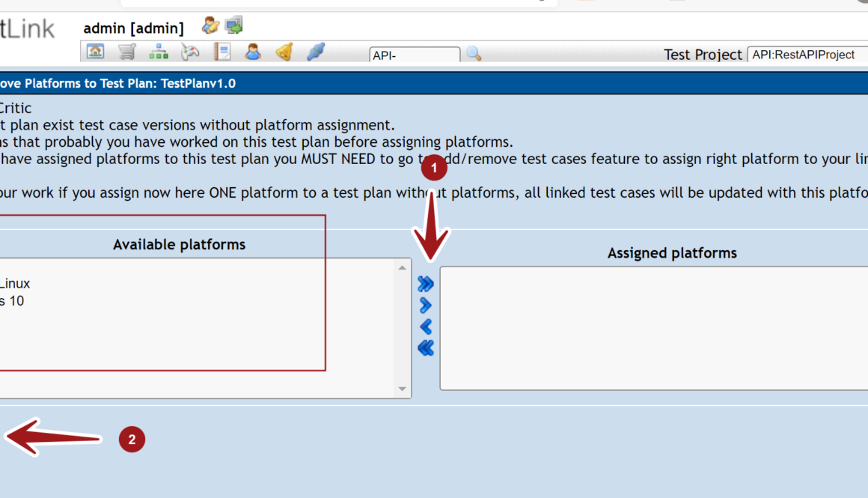Image resolution: width=868 pixels, height=498 pixels.
Task: Click the game controller execution icon
Action: [190, 52]
